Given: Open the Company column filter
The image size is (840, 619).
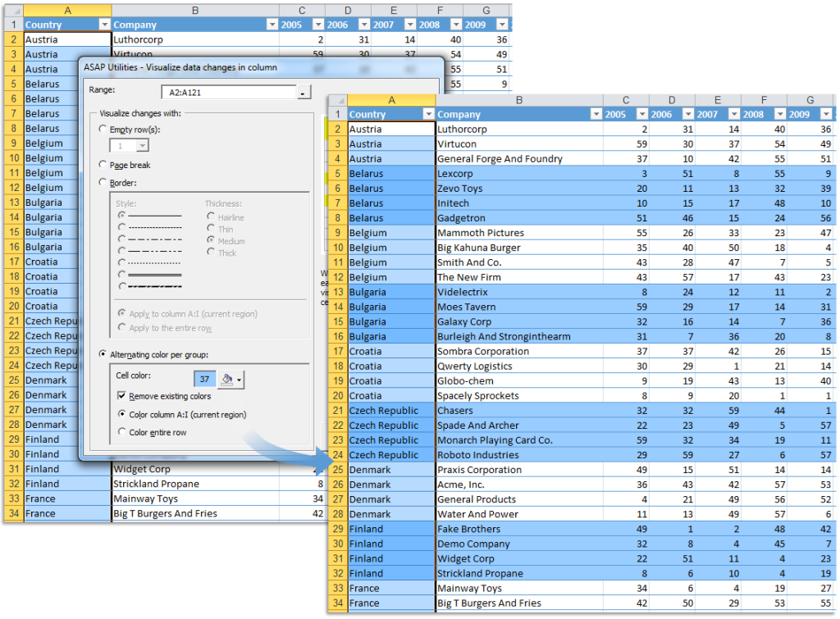Looking at the screenshot, I should tap(595, 112).
